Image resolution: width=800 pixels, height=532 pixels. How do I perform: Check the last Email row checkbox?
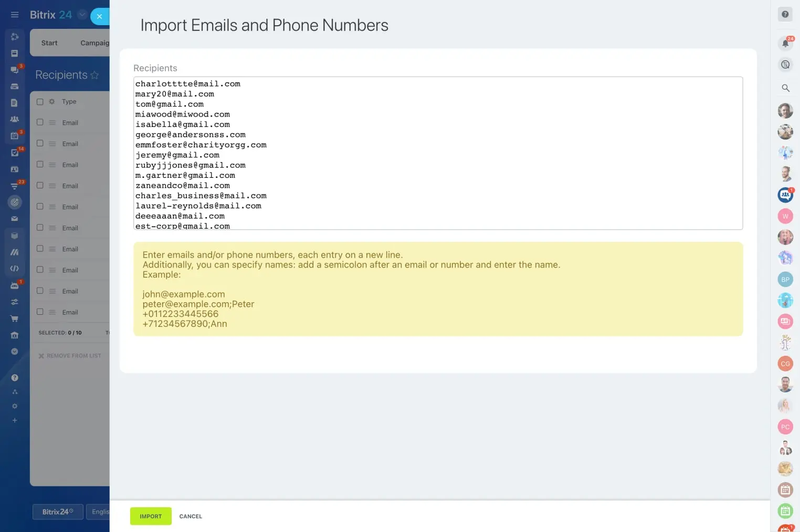[40, 312]
